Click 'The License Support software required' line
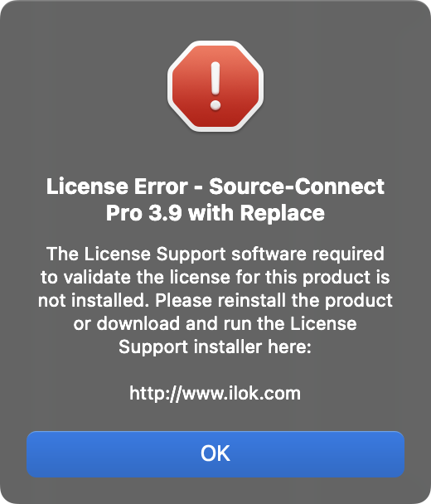The height and width of the screenshot is (504, 431). point(215,254)
